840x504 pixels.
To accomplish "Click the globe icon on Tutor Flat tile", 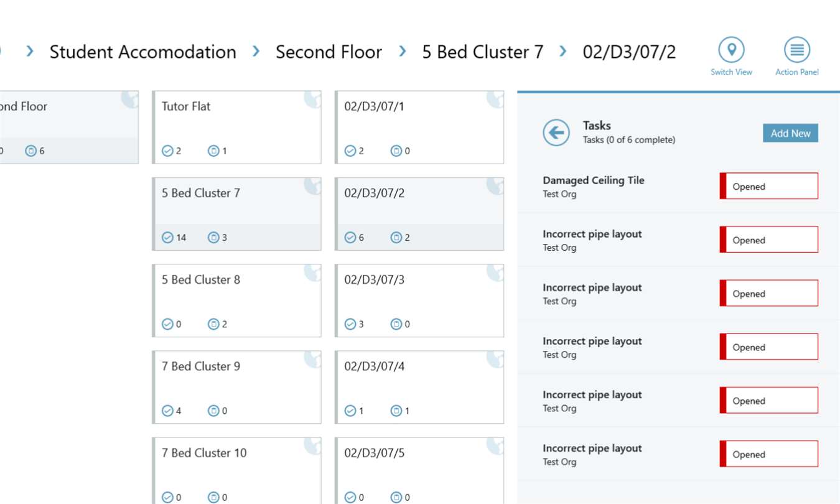I will click(314, 99).
